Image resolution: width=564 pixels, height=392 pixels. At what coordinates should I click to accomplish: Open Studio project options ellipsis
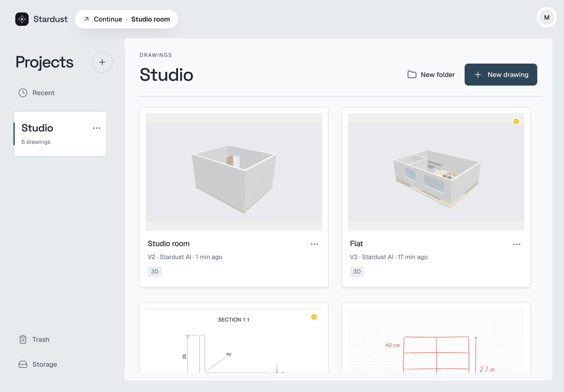coord(97,128)
